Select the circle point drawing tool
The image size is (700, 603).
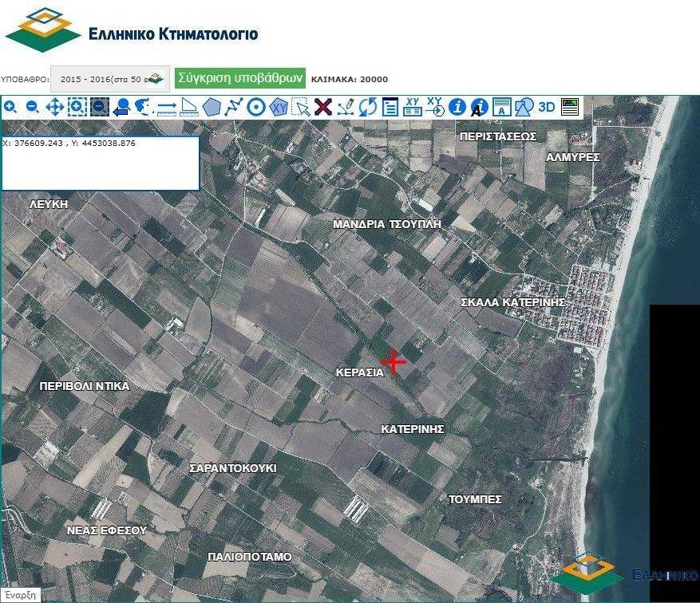[x=256, y=106]
